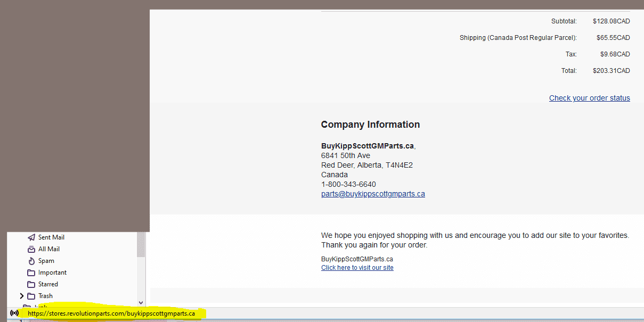Click the Sent Mail paper plane icon
Image resolution: width=644 pixels, height=322 pixels.
31,237
